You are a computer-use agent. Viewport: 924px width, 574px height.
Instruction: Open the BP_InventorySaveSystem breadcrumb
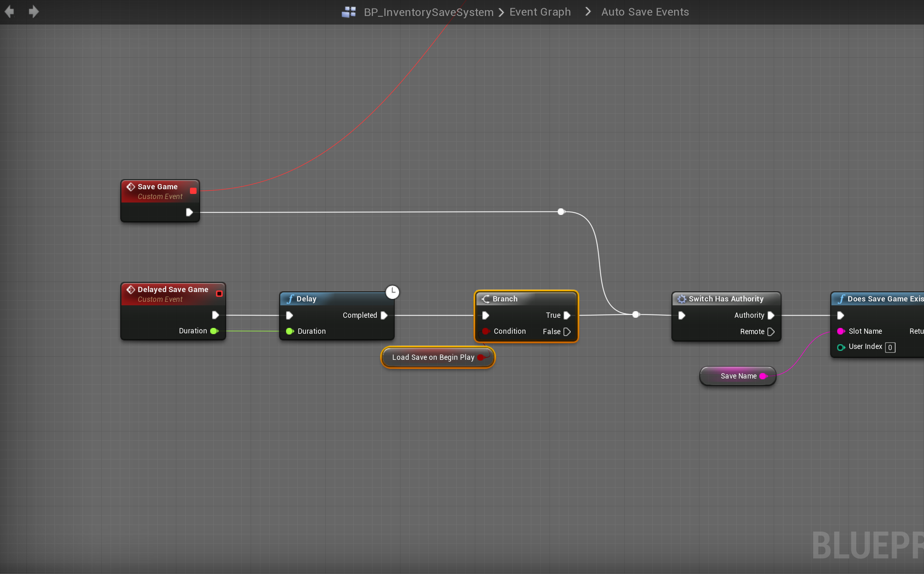click(x=429, y=12)
